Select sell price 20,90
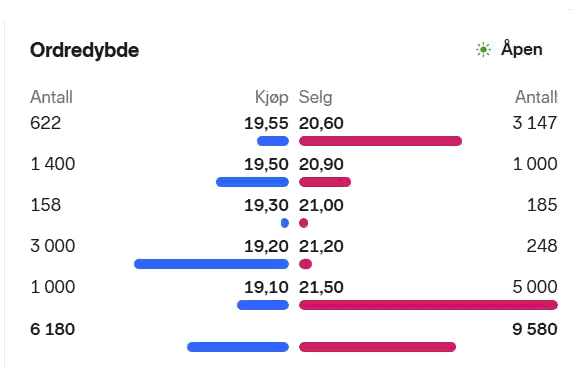Image resolution: width=582 pixels, height=376 pixels. tap(321, 164)
